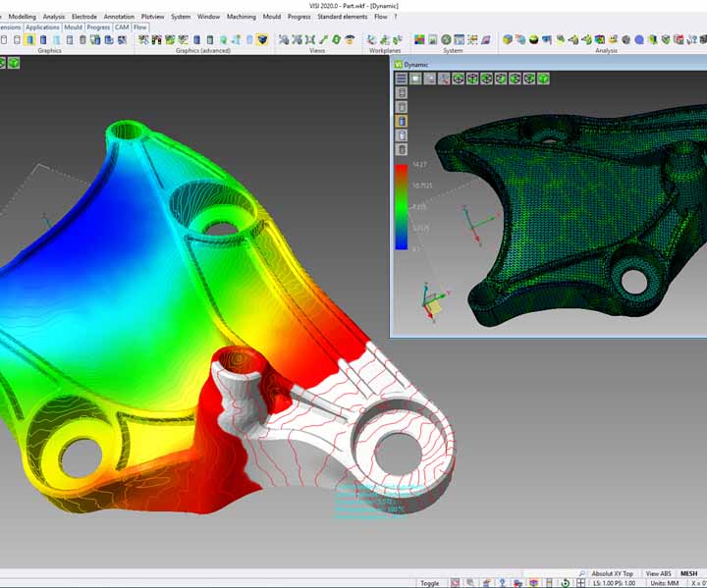Click the pink icon right of Toggle

(456, 583)
